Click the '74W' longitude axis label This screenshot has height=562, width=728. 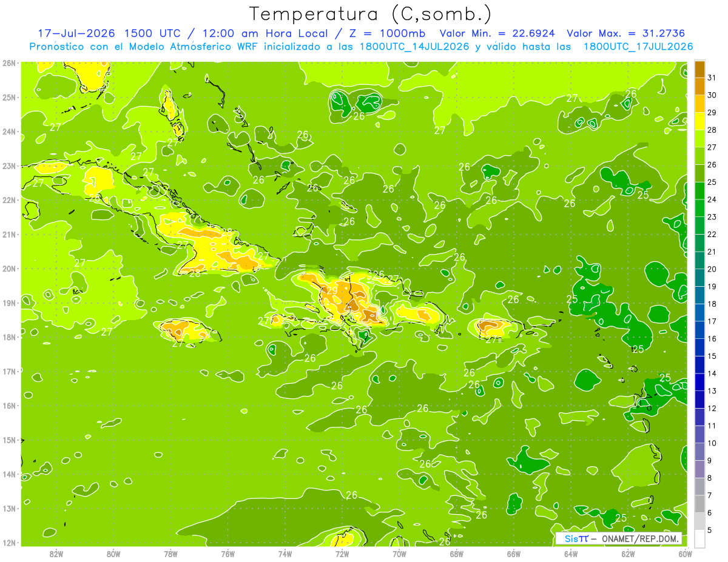pos(285,554)
